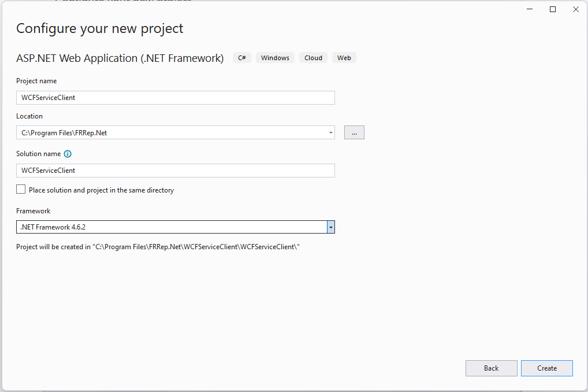The height and width of the screenshot is (392, 588).
Task: Click the 'Configure your new project' heading
Action: [x=100, y=28]
